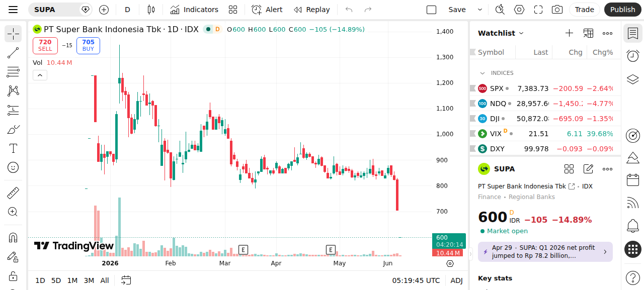
Task: Select the All time range
Action: click(x=105, y=280)
